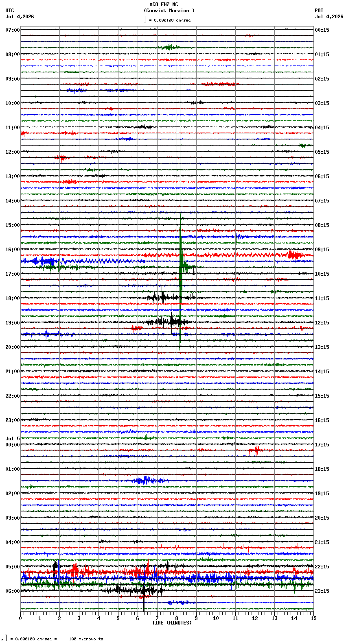Click the '05:00' UTC time label
This screenshot has height=644, width=346.
pos(13,567)
